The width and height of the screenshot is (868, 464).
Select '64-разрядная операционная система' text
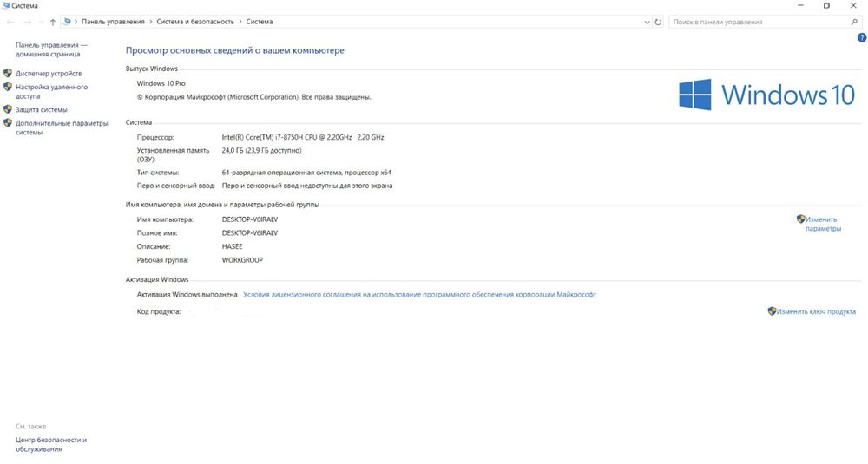306,173
